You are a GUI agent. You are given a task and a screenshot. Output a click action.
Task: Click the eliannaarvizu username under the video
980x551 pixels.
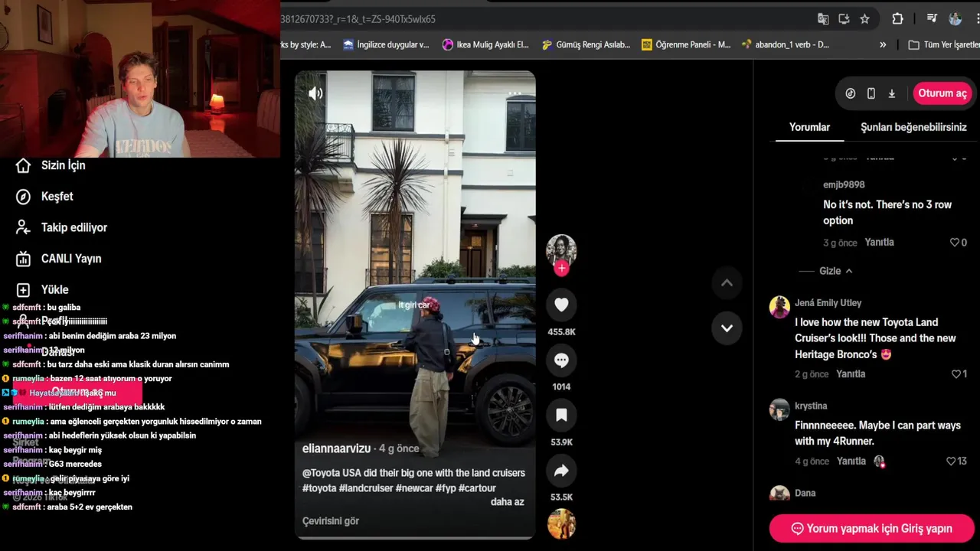click(336, 448)
